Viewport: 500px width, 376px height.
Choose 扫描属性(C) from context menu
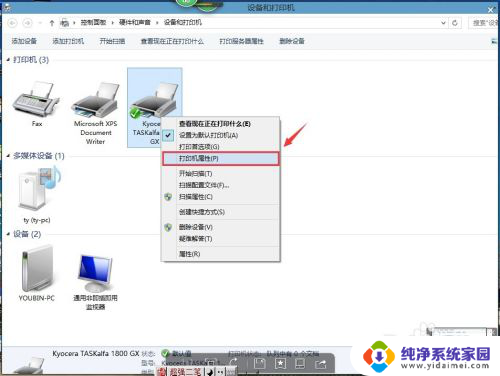pos(220,197)
